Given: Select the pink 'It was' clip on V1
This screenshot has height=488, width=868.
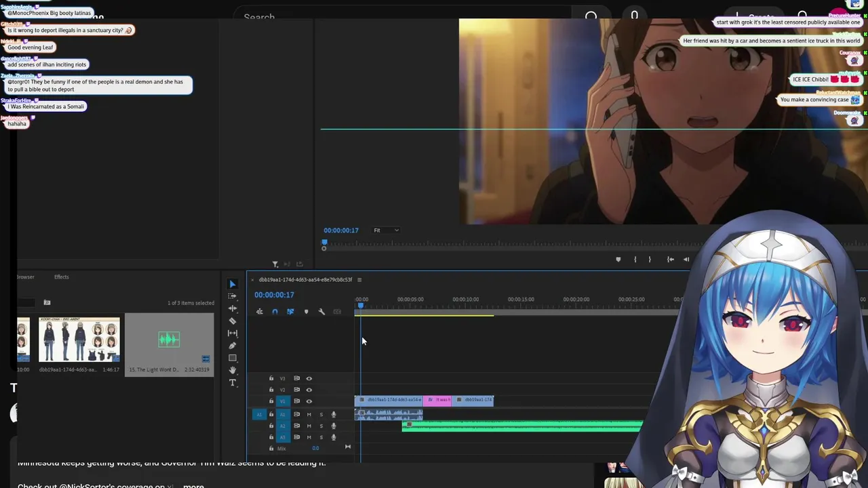Looking at the screenshot, I should tap(437, 400).
